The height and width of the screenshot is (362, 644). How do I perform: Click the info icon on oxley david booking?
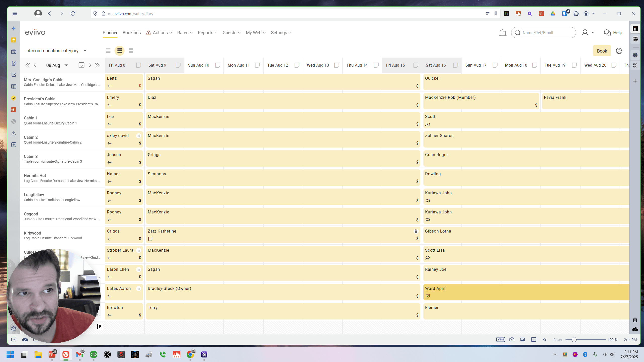(x=138, y=136)
